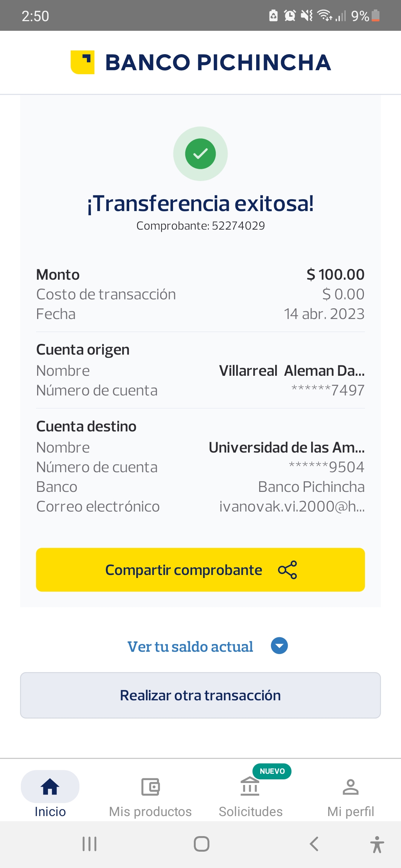Tap Ver tu saldo actual link
Viewport: 401px width, 868px height.
click(190, 647)
